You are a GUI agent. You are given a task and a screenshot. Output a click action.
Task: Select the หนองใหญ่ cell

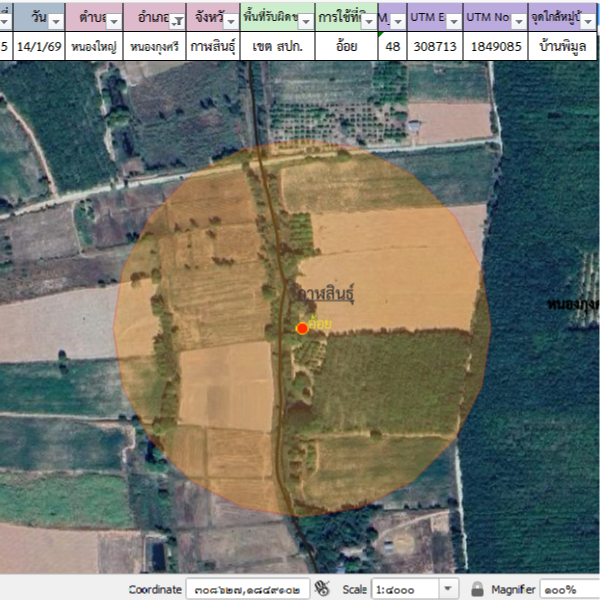(95, 46)
